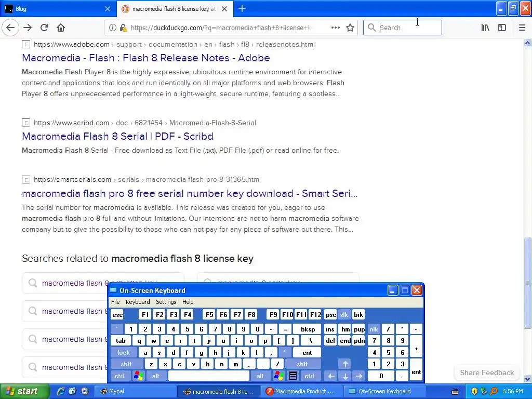Reload the page with the refresh icon
This screenshot has height=399, width=532.
[x=44, y=28]
